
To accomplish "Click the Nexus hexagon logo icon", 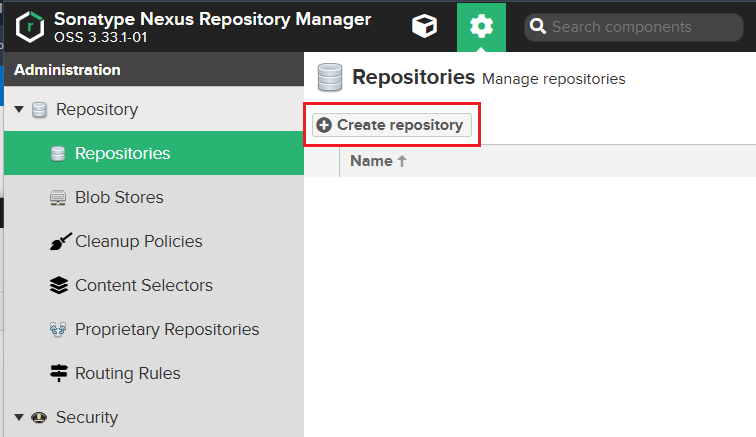I will click(30, 27).
